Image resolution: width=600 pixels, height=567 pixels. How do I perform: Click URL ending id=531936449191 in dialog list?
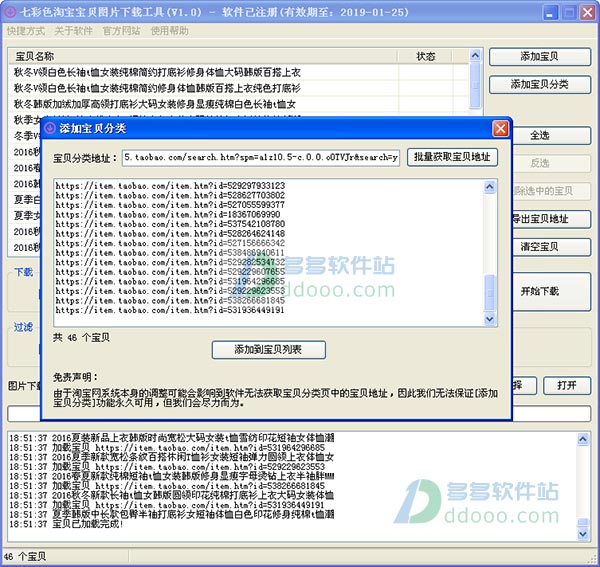pyautogui.click(x=170, y=310)
